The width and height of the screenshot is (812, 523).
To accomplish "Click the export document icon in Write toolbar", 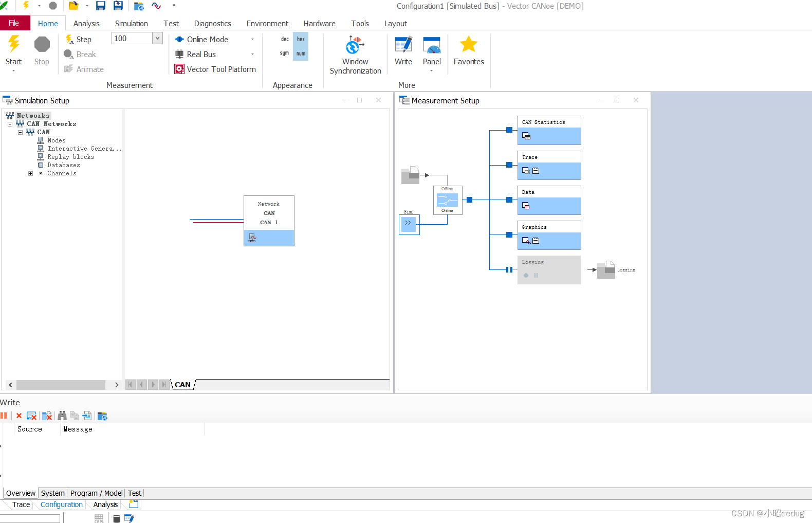I will (x=87, y=416).
